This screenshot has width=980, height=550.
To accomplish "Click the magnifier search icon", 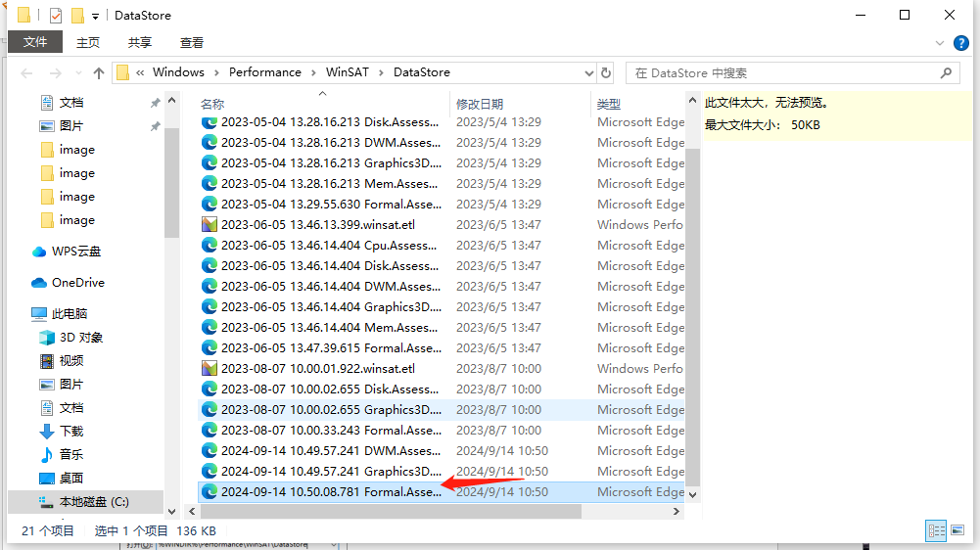I will [x=947, y=73].
